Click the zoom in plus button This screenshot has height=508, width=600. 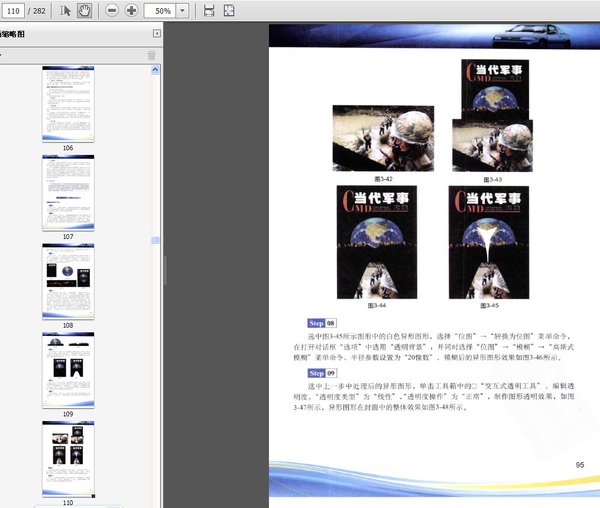[131, 10]
